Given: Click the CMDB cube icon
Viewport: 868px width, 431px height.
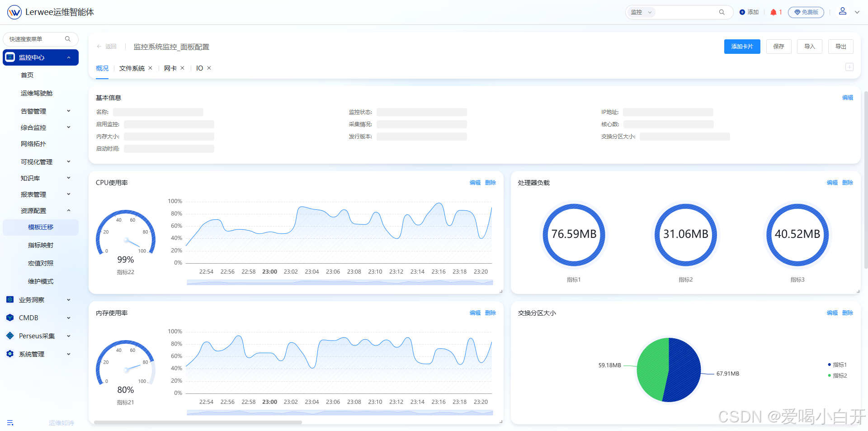Looking at the screenshot, I should tap(10, 317).
